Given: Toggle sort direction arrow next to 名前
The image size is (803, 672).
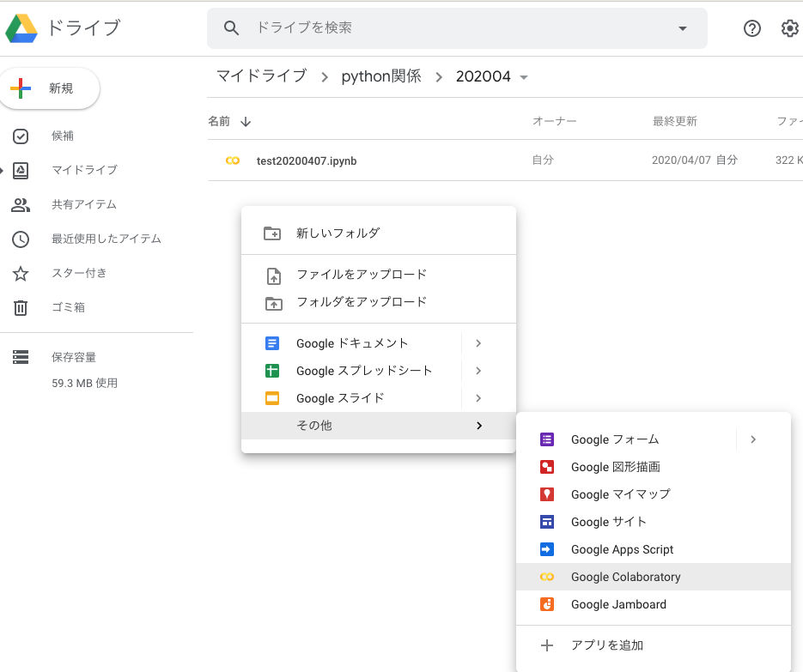Looking at the screenshot, I should click(246, 122).
